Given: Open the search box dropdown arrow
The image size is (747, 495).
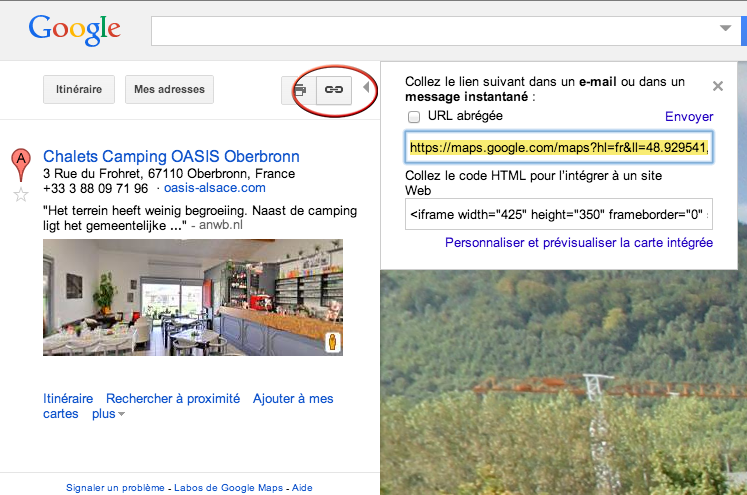Looking at the screenshot, I should point(725,28).
